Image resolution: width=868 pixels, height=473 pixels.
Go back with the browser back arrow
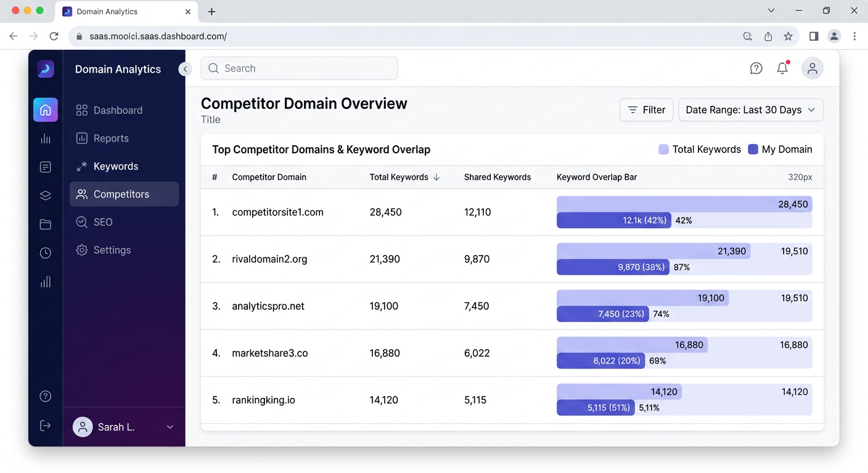(14, 36)
